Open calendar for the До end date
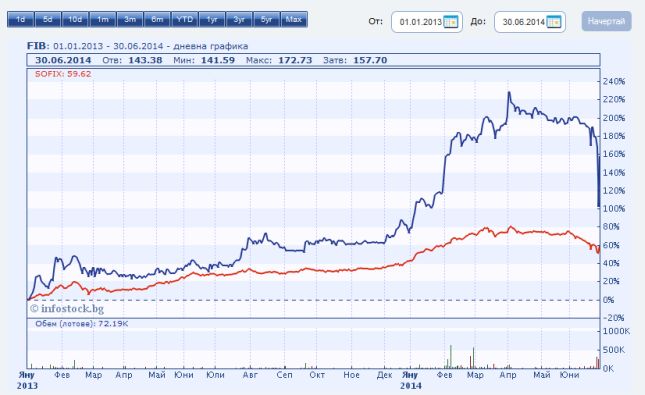Viewport: 645px width, 395px height. pyautogui.click(x=554, y=22)
